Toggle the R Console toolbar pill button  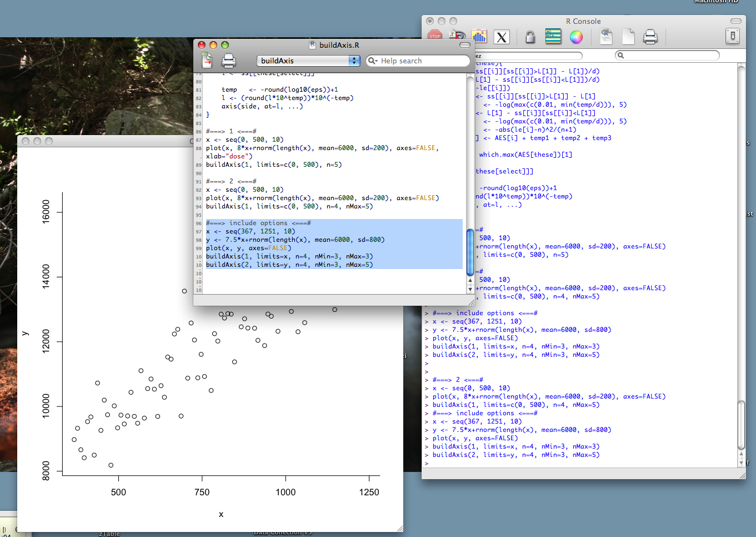[x=735, y=21]
